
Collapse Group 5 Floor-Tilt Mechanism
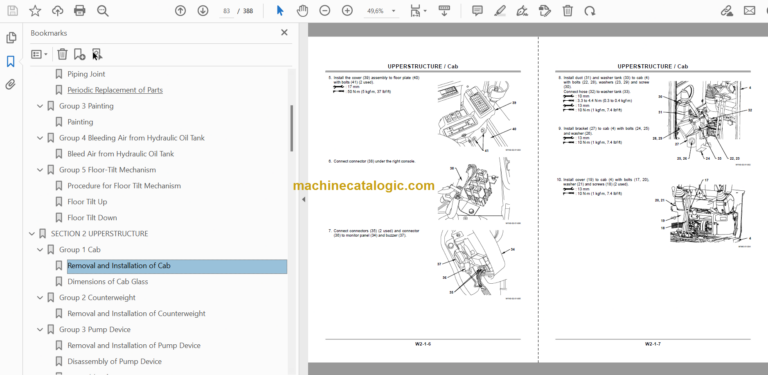click(40, 170)
